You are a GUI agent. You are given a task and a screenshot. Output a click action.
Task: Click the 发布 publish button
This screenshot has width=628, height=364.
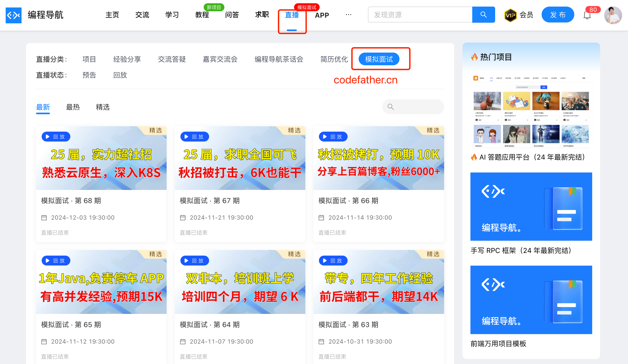point(557,15)
